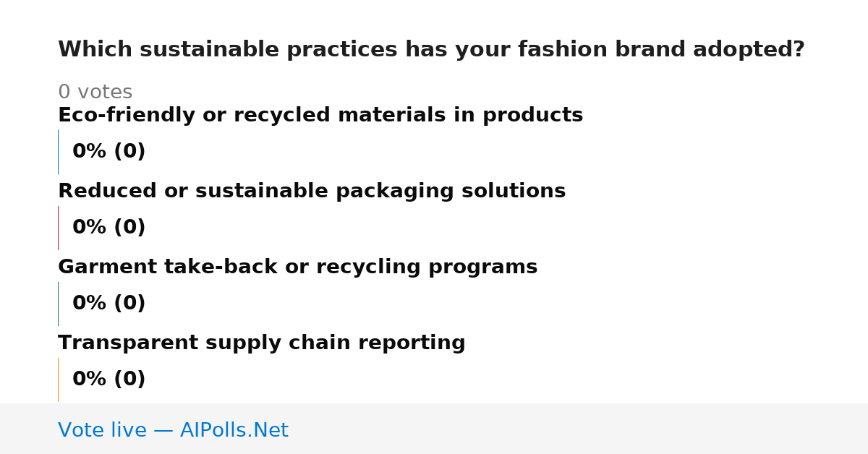868x454 pixels.
Task: Click the green bar for Garment take-back
Action: click(58, 304)
